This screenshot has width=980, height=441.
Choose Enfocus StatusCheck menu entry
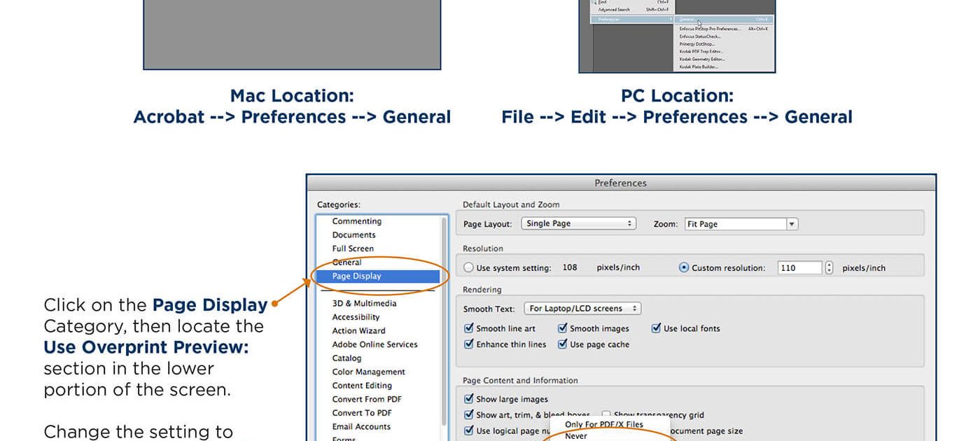pyautogui.click(x=724, y=36)
